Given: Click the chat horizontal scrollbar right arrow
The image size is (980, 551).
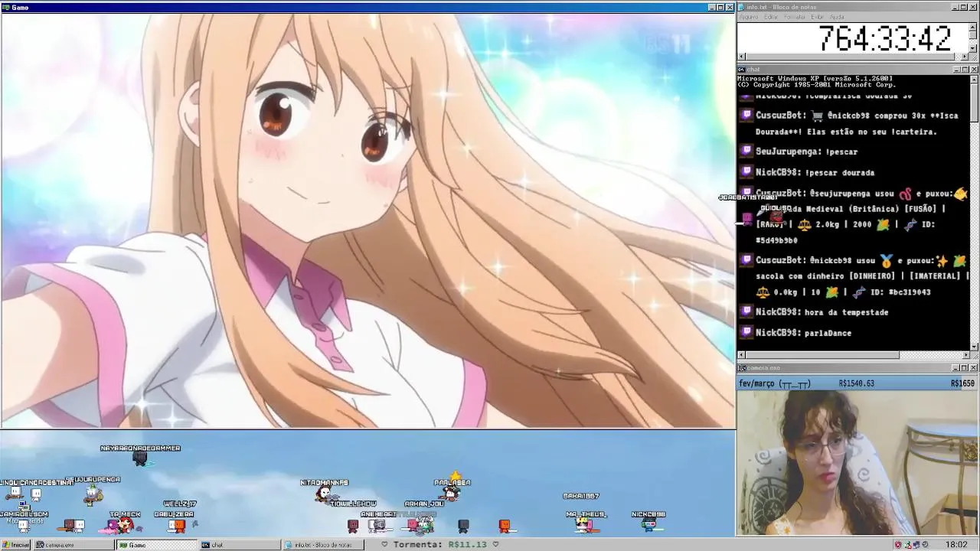Looking at the screenshot, I should pos(965,355).
